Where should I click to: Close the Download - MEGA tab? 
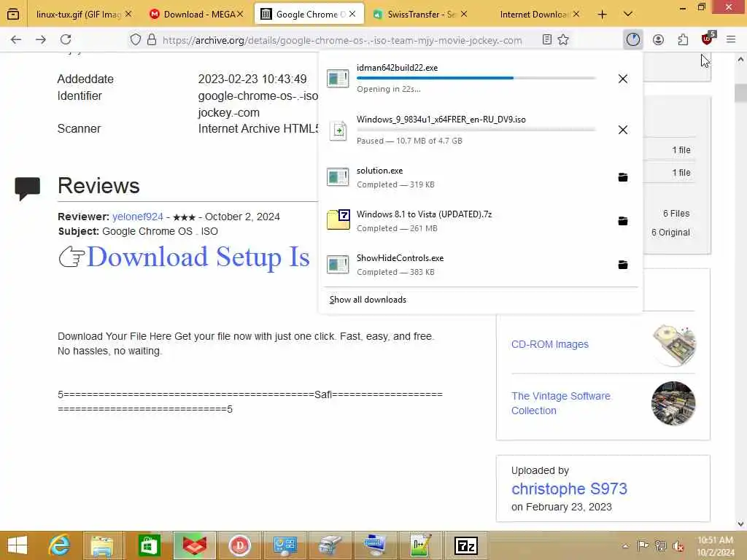coord(240,15)
